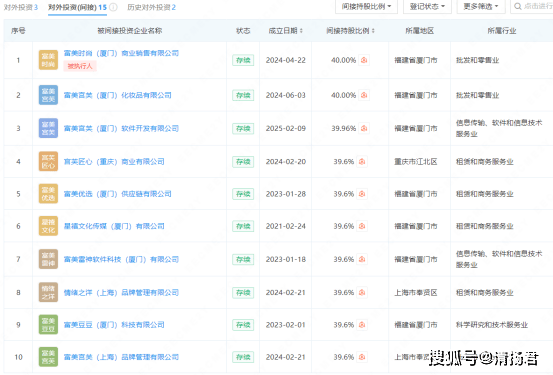This screenshot has width=553, height=375.
Task: Open equity chain icon in 2023-01-18 row
Action: (362, 259)
